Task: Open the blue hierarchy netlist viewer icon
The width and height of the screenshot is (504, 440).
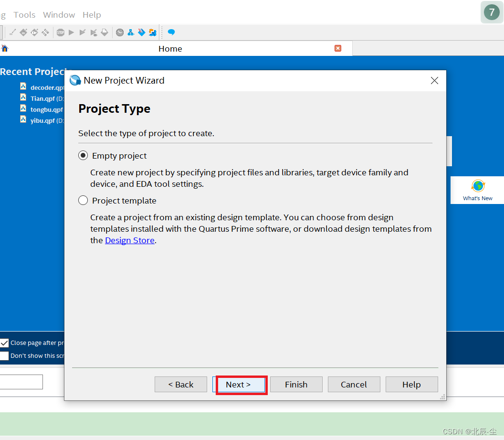Action: 131,32
